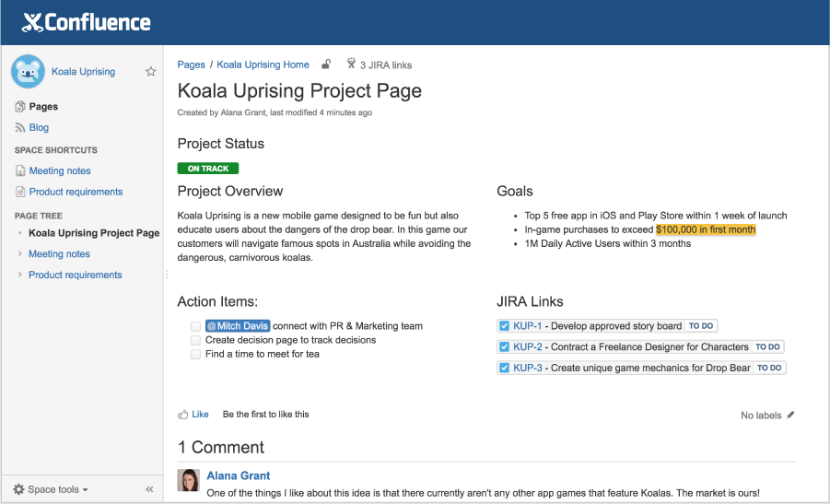Image resolution: width=830 pixels, height=504 pixels.
Task: Open the KUP-2 JIRA issue link
Action: (x=528, y=347)
